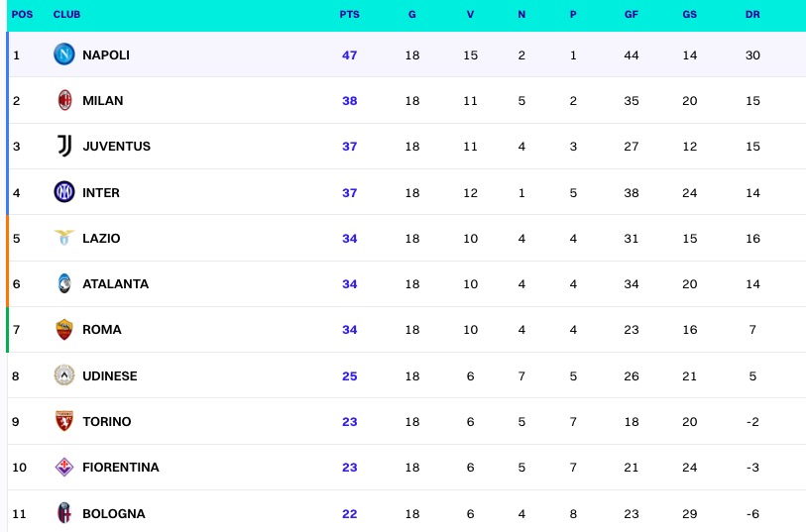Image resolution: width=806 pixels, height=532 pixels.
Task: Click Milan's 38 points value
Action: (349, 100)
